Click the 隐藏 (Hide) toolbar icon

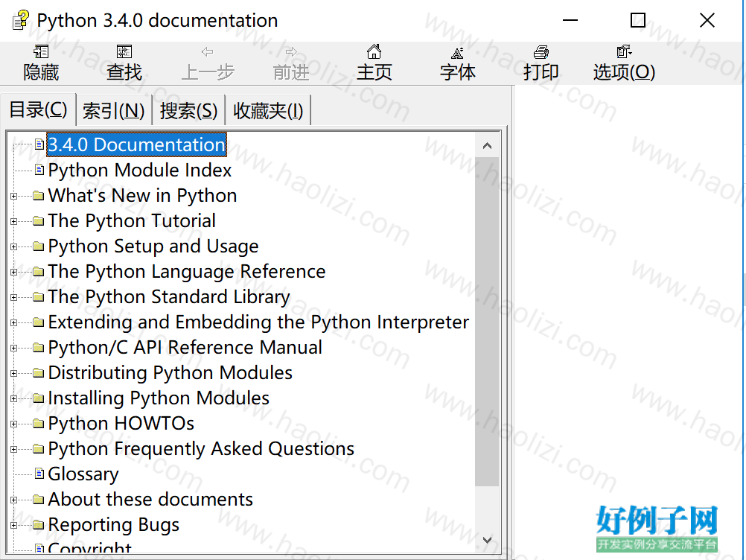click(41, 51)
